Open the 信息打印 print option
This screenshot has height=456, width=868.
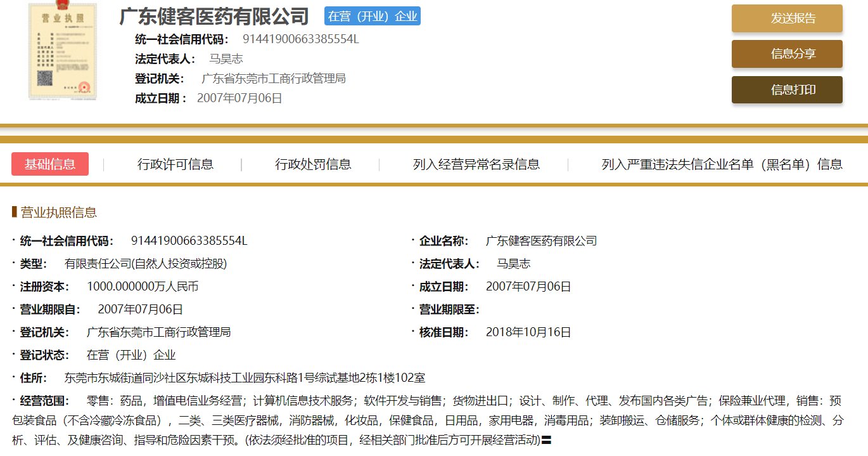tap(787, 89)
